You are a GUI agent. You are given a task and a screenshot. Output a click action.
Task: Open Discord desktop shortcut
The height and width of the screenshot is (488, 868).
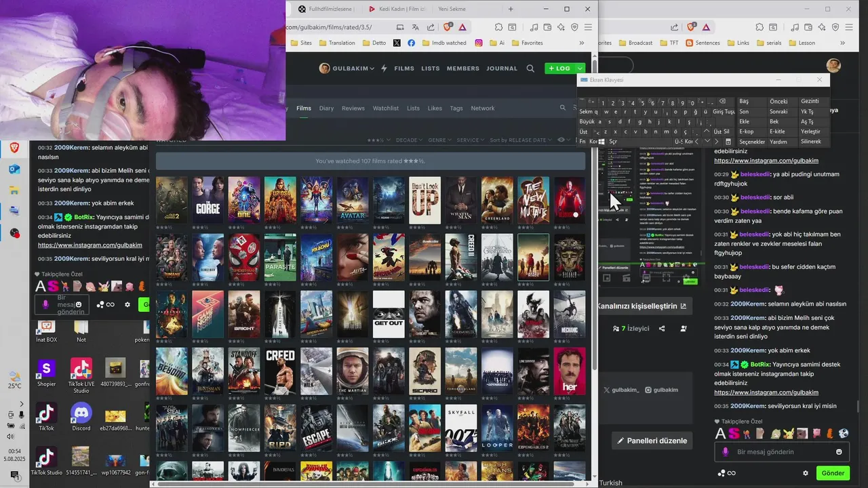pyautogui.click(x=81, y=417)
